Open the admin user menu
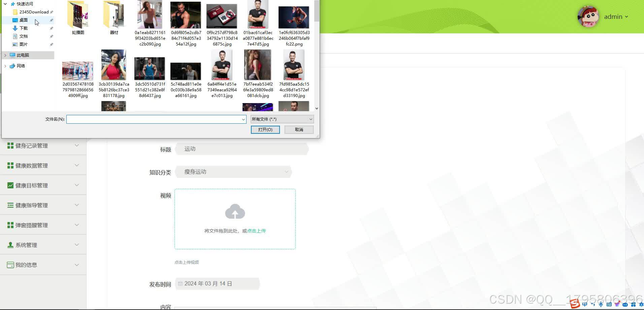 616,17
